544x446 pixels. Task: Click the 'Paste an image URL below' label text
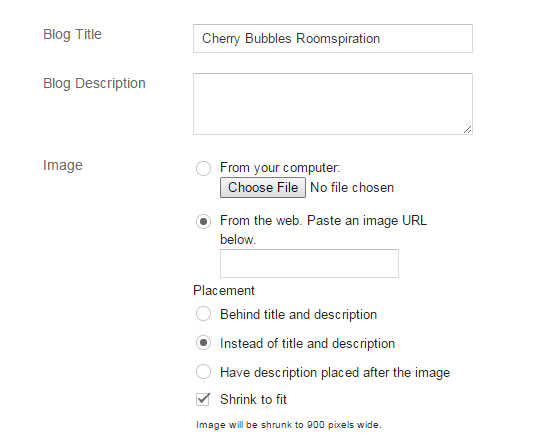(x=323, y=230)
